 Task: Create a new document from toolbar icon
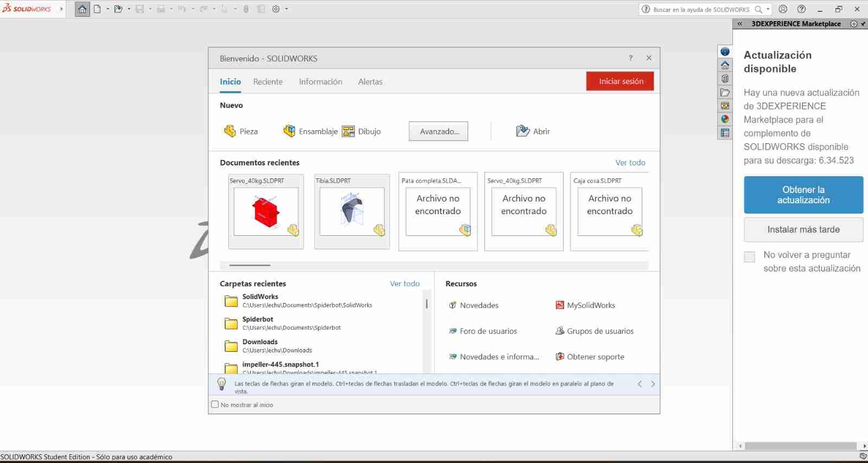[97, 9]
